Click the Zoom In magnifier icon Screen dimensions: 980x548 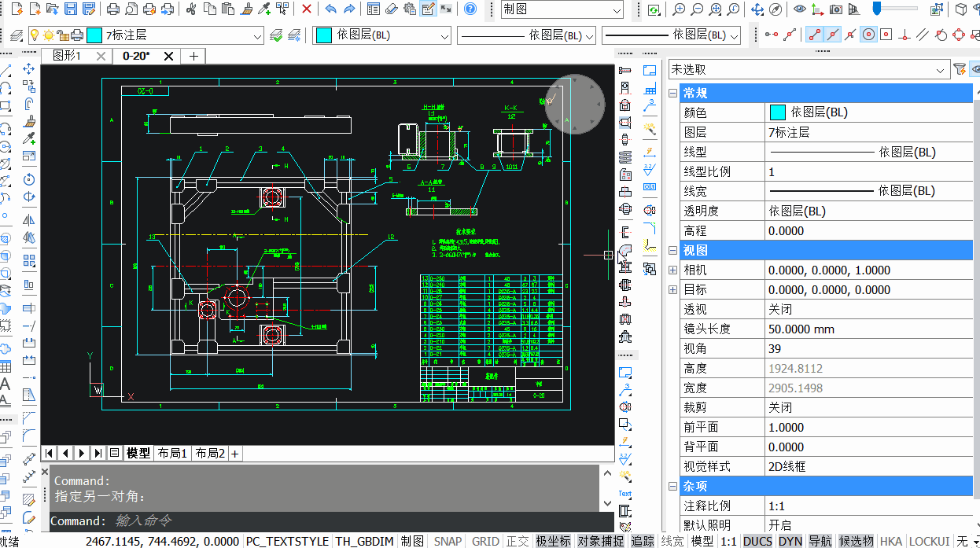[680, 9]
